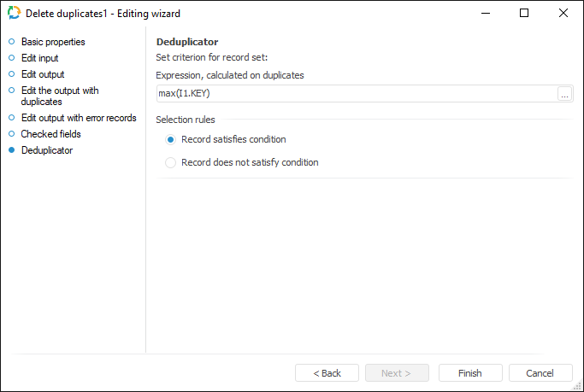Open "Edit the output with duplicates" step
The height and width of the screenshot is (392, 584).
60,96
